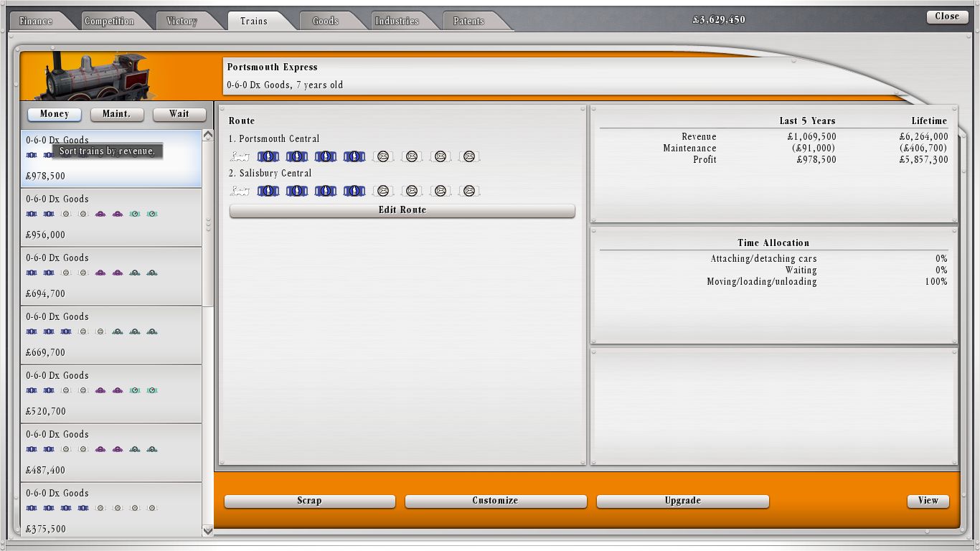Click the Time Allocation heading
This screenshot has height=551, width=980.
pyautogui.click(x=773, y=242)
